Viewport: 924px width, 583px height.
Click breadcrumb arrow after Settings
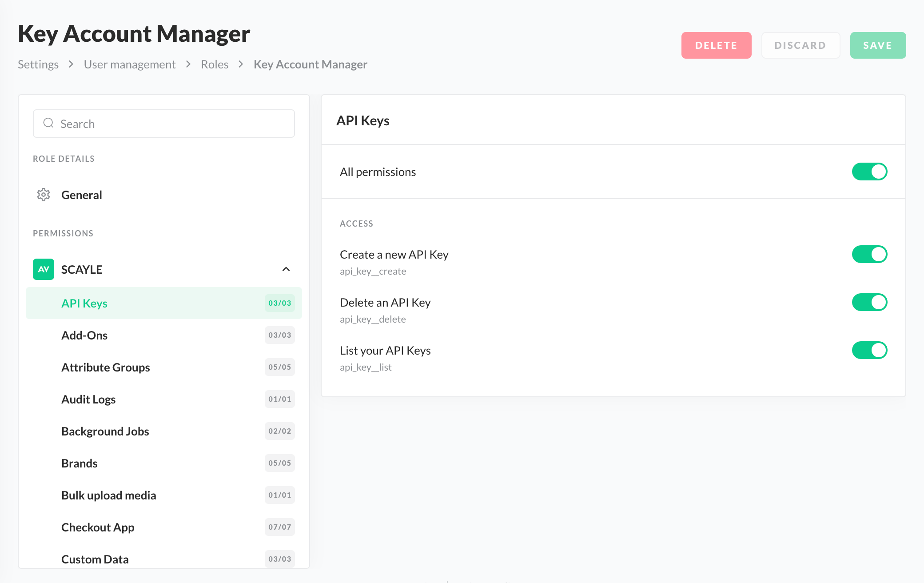[71, 64]
